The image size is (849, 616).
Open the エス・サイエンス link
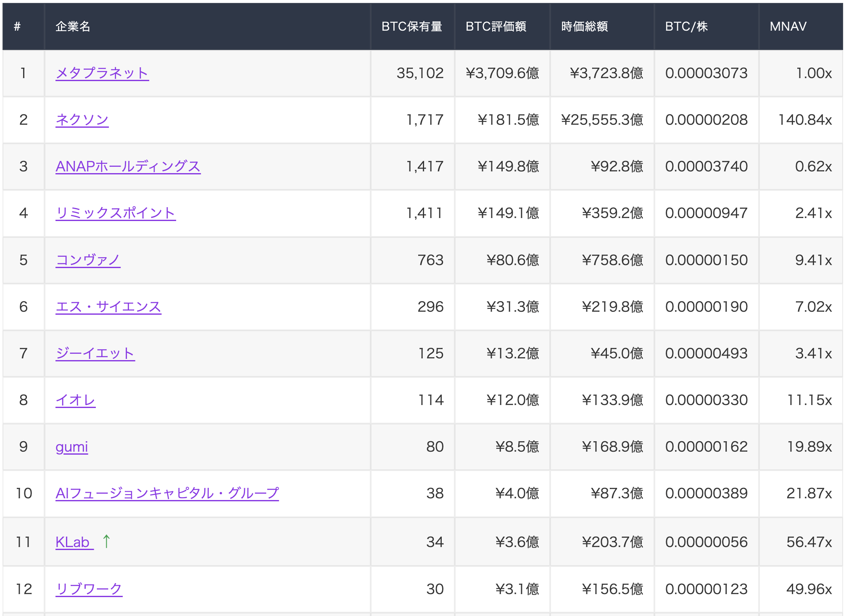tap(108, 306)
